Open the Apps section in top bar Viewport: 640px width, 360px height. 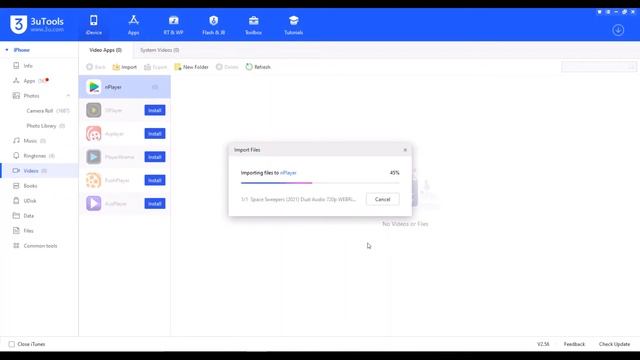[x=133, y=24]
